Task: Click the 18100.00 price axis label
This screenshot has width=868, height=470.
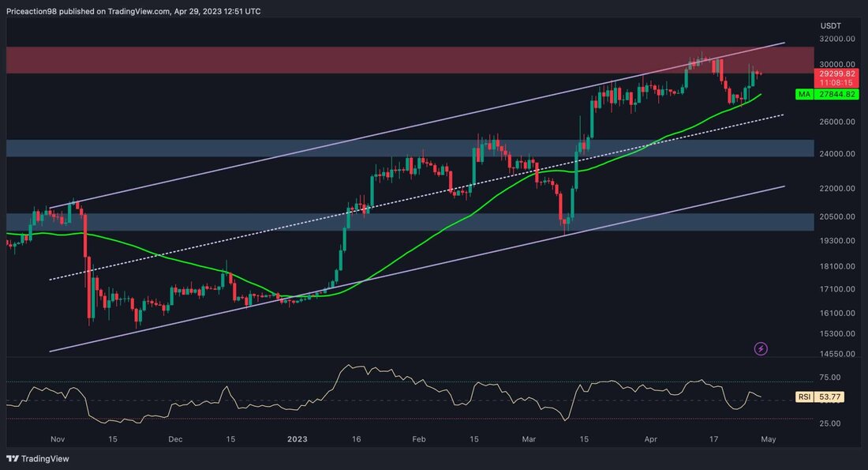Action: tap(837, 266)
